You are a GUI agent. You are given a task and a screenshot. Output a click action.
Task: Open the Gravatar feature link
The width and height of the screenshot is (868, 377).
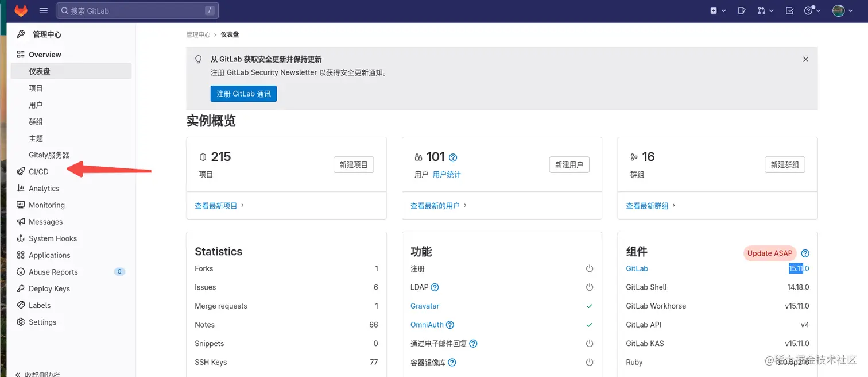[425, 306]
